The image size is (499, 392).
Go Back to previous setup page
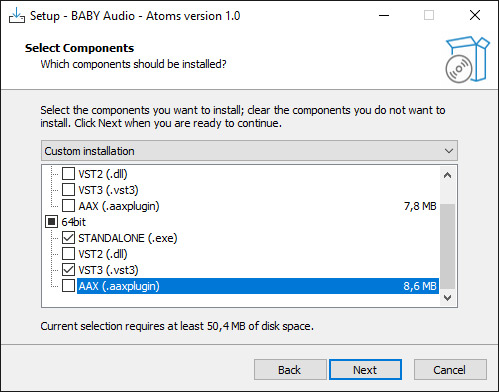pyautogui.click(x=290, y=370)
